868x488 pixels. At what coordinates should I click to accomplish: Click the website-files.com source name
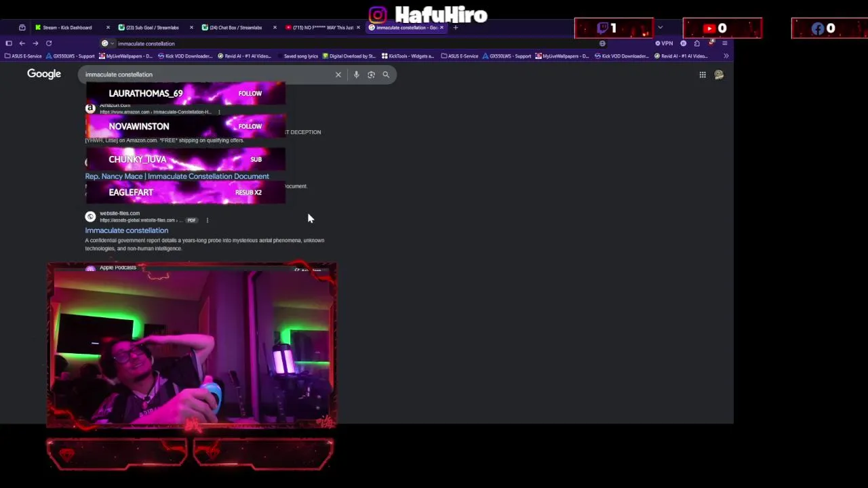tap(119, 213)
